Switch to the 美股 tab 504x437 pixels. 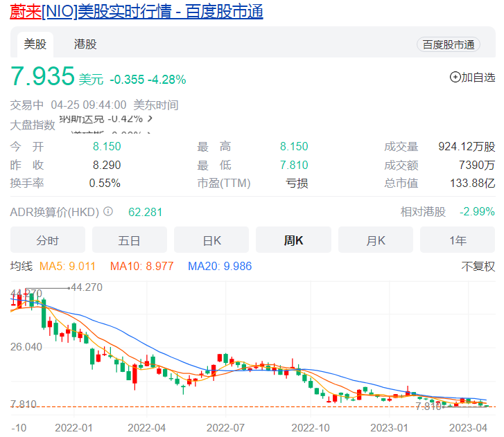[x=35, y=44]
